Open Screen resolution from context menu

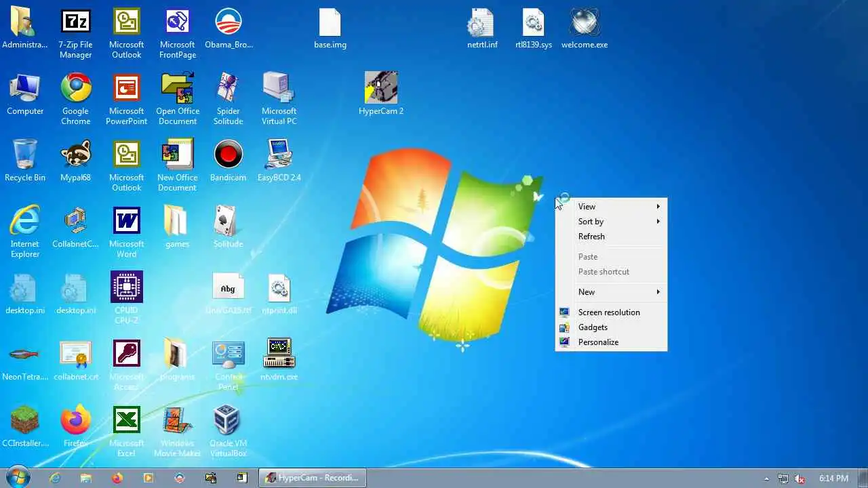click(x=611, y=312)
